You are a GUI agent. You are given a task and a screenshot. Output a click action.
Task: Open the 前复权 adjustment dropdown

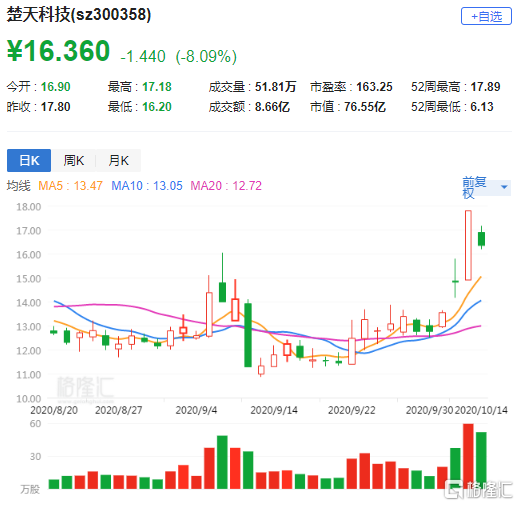(486, 187)
